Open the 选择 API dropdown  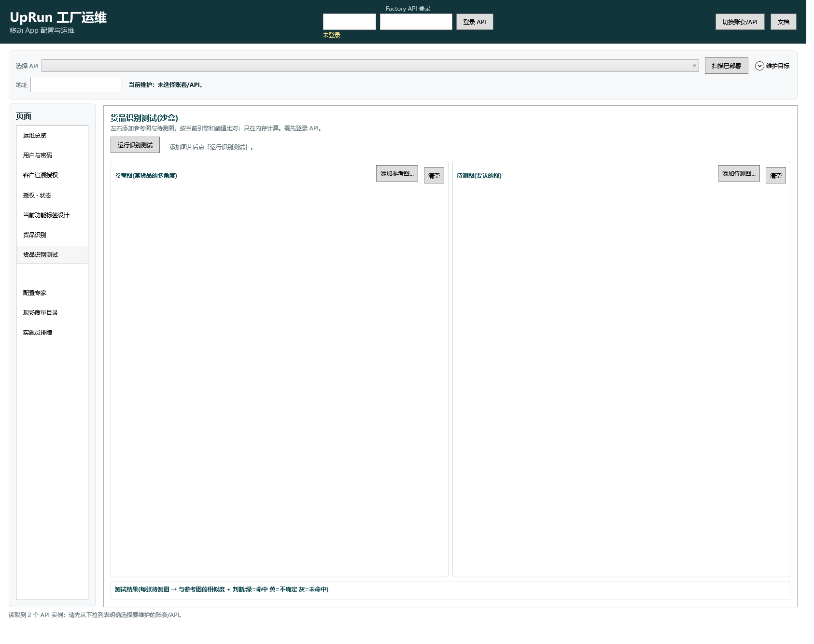[x=370, y=66]
